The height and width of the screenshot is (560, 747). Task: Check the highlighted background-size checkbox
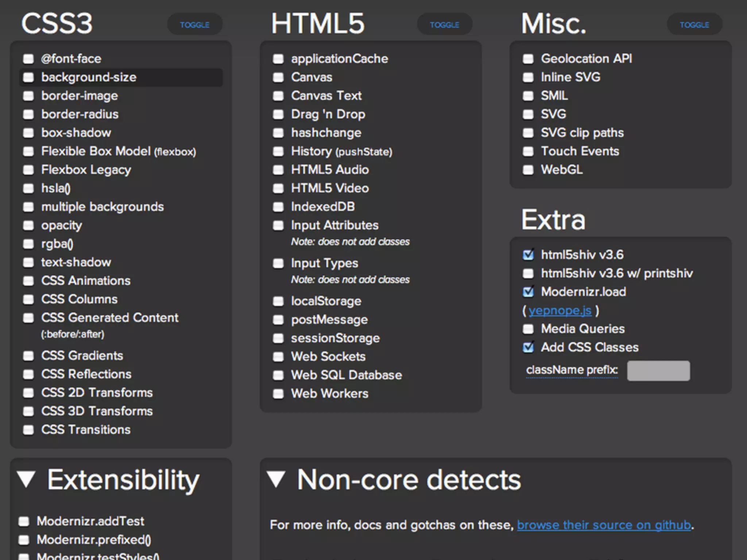pyautogui.click(x=28, y=77)
